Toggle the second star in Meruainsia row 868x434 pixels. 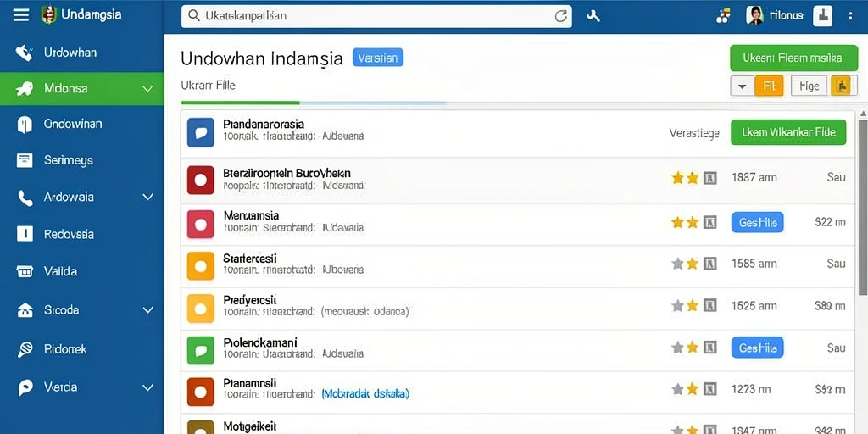click(693, 223)
